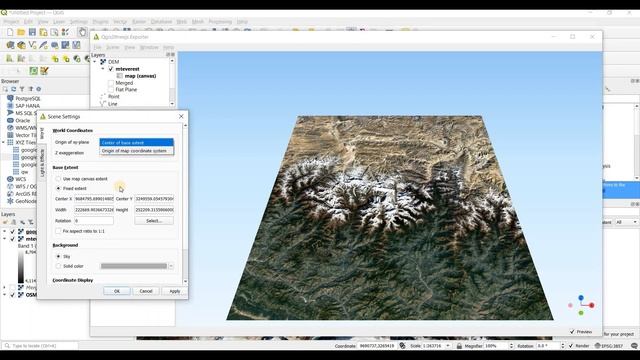640x360 pixels.
Task: Click OK in Scene Settings
Action: click(x=117, y=291)
